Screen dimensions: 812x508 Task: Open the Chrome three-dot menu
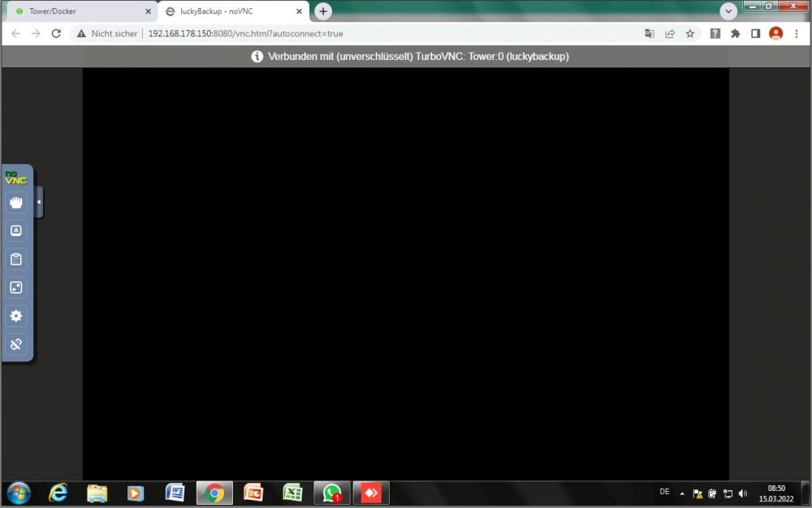click(797, 33)
